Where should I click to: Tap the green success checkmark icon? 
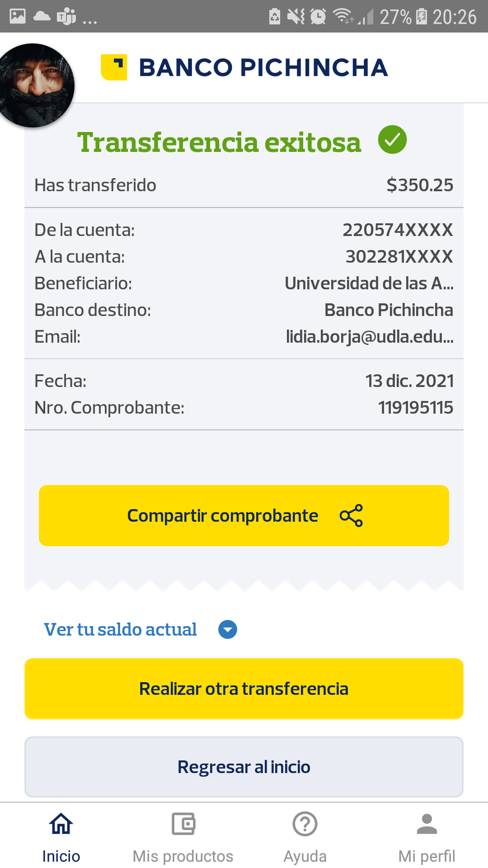tap(392, 140)
